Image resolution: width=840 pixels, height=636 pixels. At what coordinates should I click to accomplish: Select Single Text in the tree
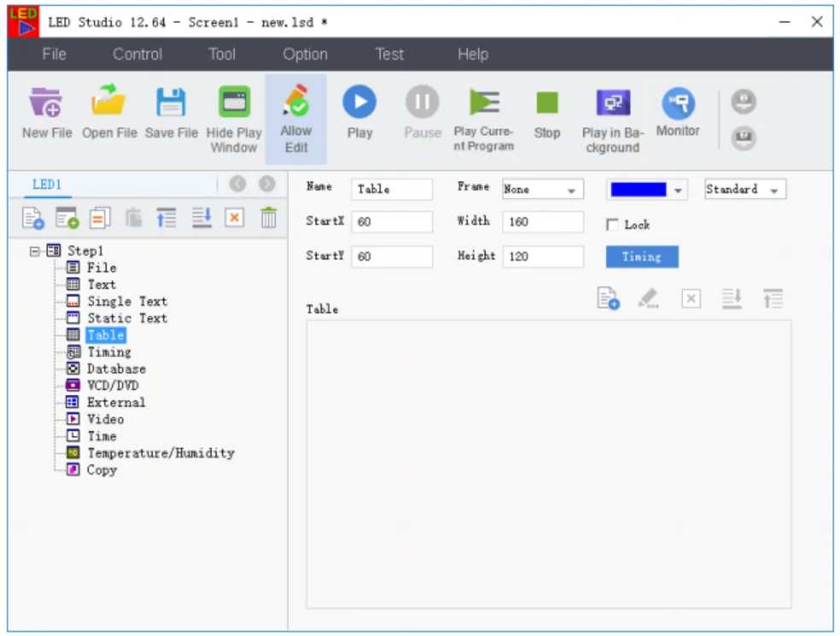point(127,301)
